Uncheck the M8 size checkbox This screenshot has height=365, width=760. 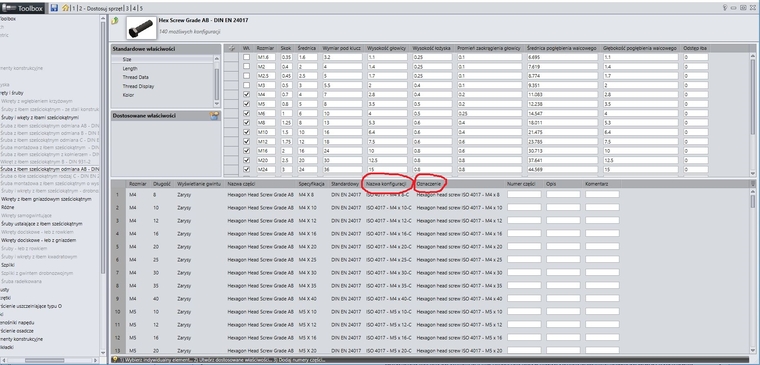click(x=247, y=123)
